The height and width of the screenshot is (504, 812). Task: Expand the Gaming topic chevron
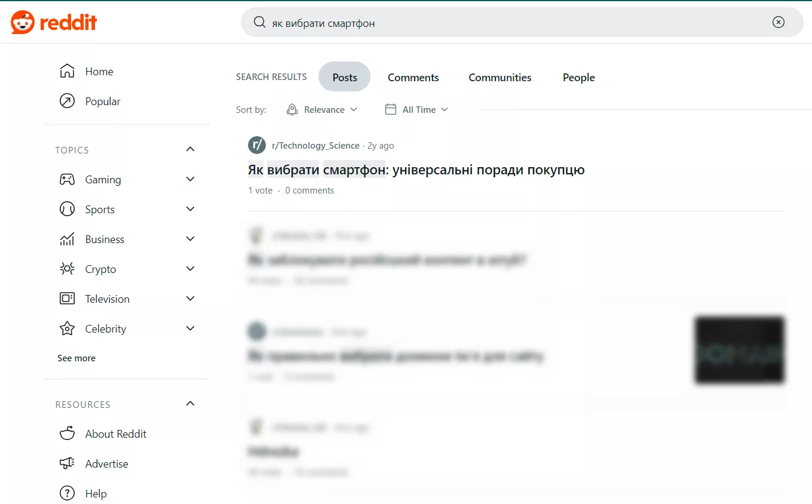click(190, 179)
